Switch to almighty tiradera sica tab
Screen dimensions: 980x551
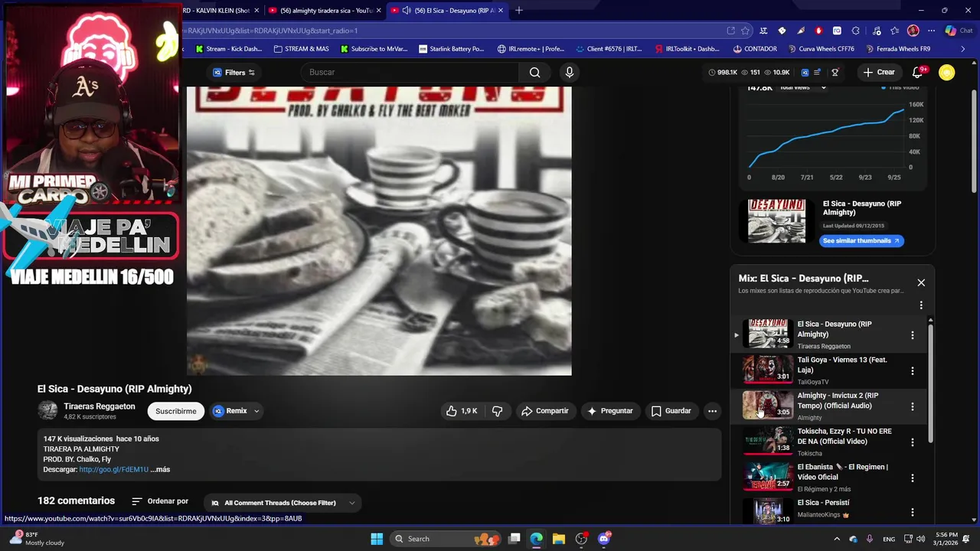tap(326, 11)
